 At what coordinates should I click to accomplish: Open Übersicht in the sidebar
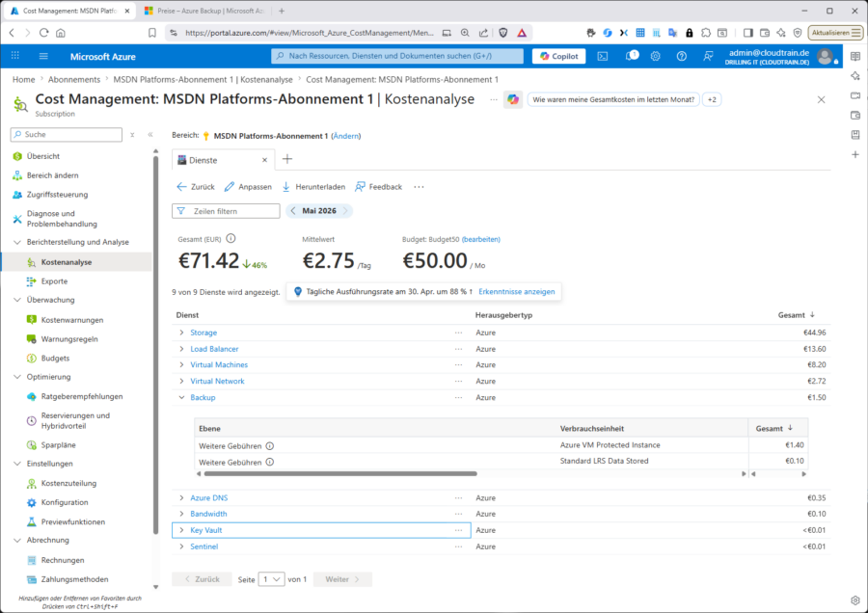coord(43,156)
